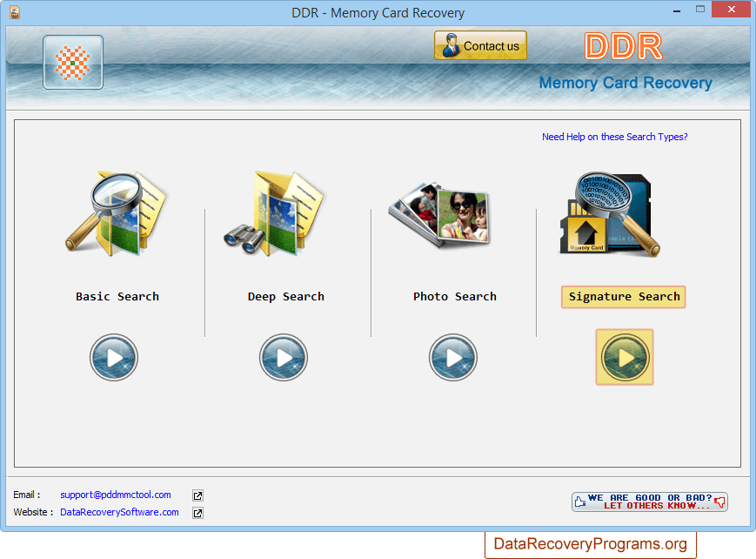756x559 pixels.
Task: Click external link icon beside website address
Action: (197, 513)
